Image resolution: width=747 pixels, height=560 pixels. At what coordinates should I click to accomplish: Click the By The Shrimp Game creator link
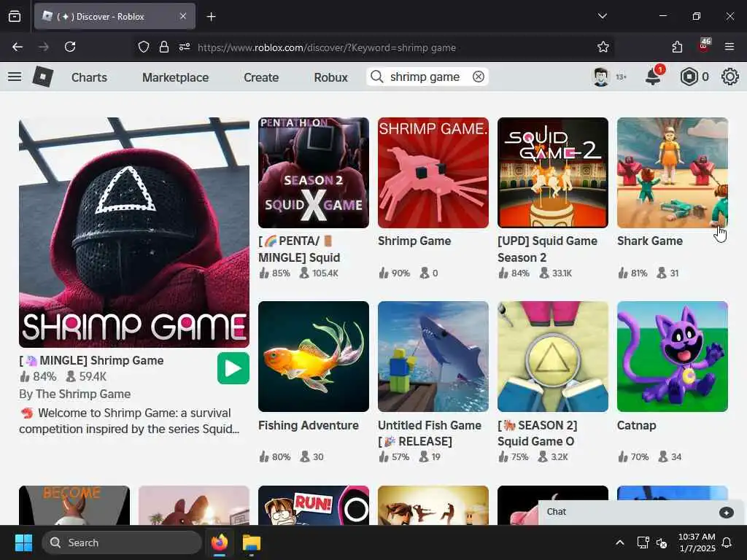coord(75,394)
